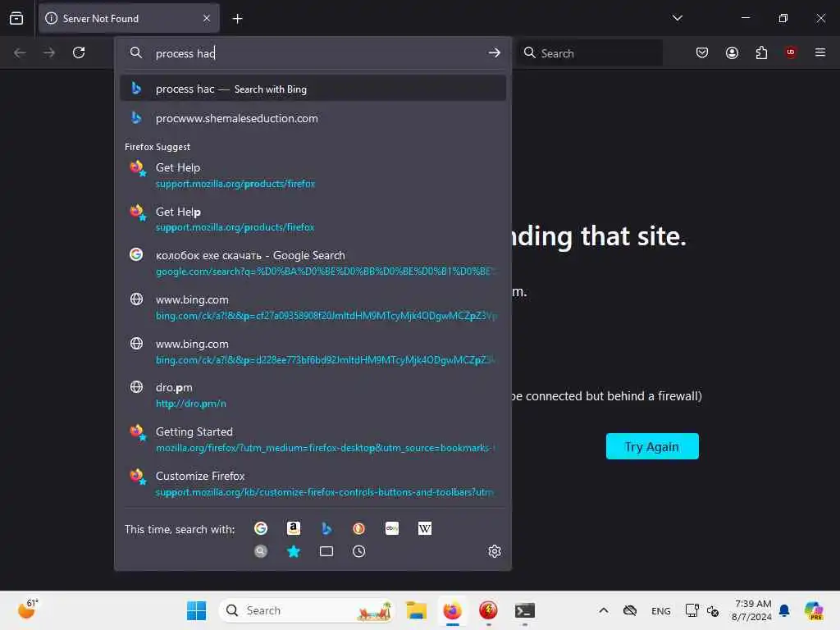The width and height of the screenshot is (840, 630).
Task: Open the weather widget showing 61°
Action: pos(27,609)
